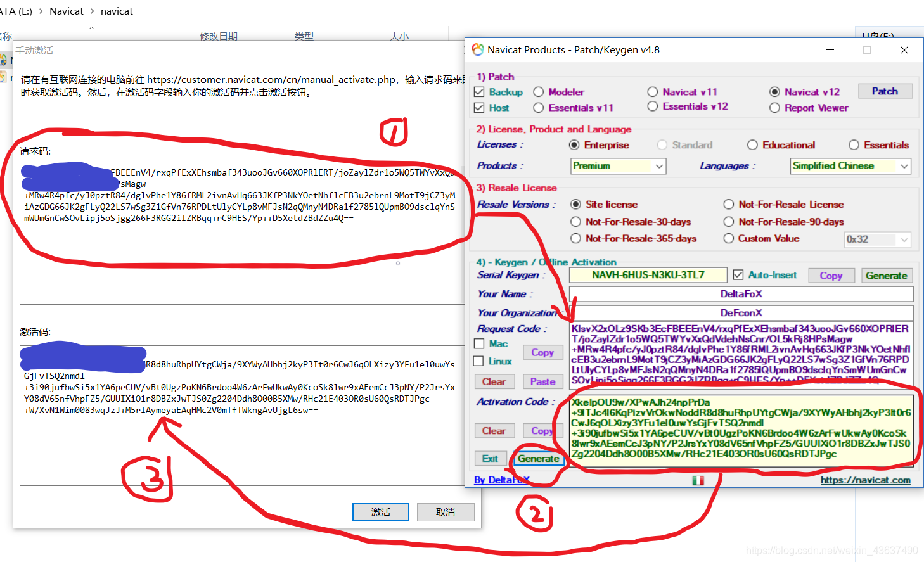Select Report Viewer radio option
The width and height of the screenshot is (924, 562).
click(x=774, y=108)
